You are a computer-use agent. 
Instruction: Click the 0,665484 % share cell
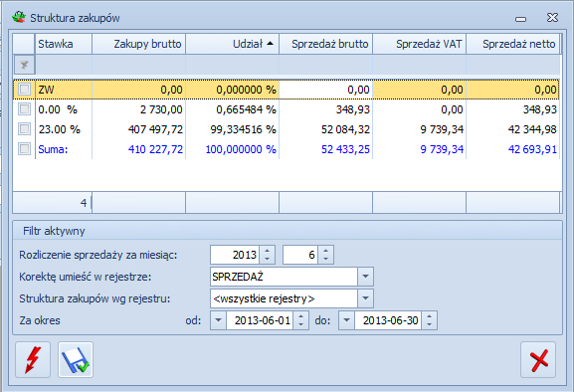click(x=233, y=109)
